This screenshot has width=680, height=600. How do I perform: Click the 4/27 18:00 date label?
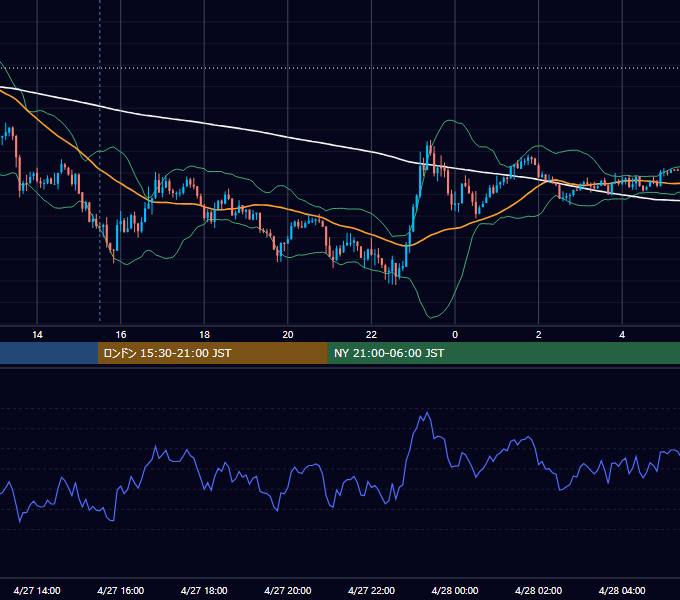pos(204,590)
